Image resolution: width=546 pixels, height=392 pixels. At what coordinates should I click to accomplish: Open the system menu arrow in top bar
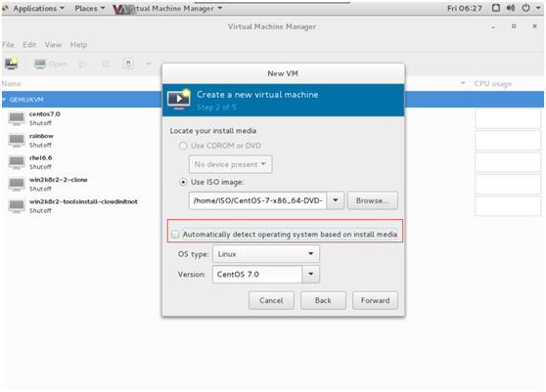(x=538, y=8)
